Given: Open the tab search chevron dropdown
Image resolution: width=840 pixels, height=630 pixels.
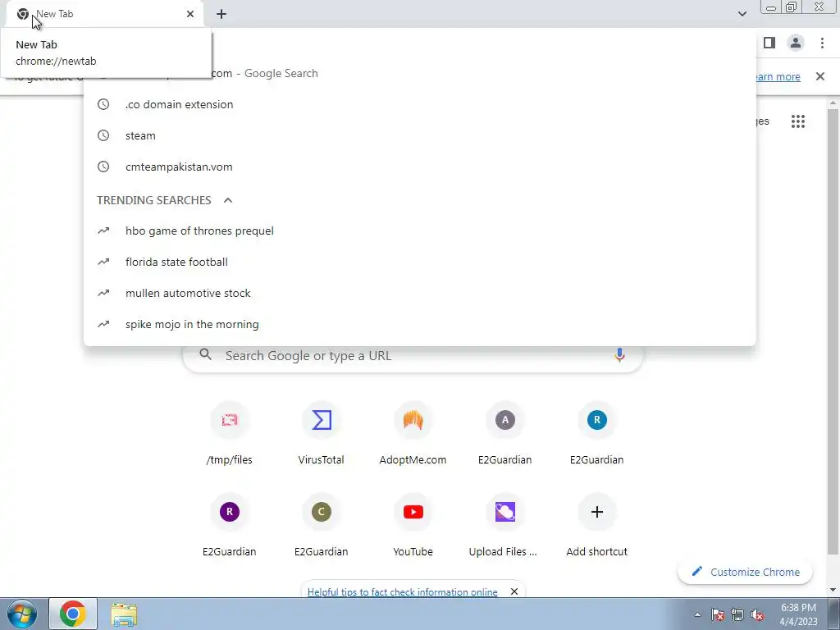Looking at the screenshot, I should [x=742, y=14].
